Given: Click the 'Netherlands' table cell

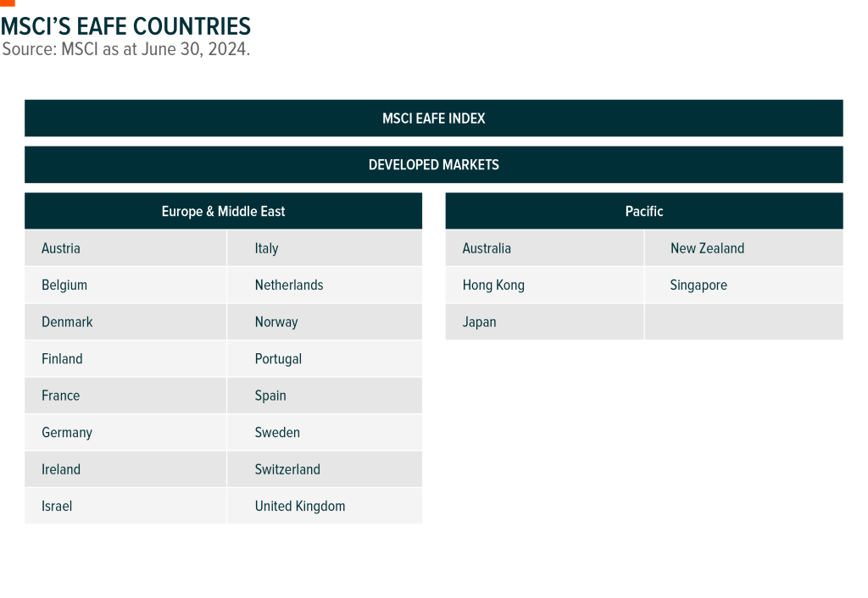Looking at the screenshot, I should [325, 285].
